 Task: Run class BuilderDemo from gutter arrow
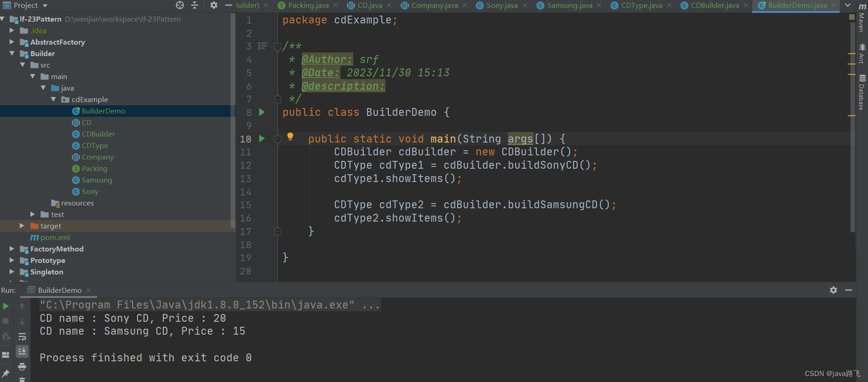tap(262, 112)
